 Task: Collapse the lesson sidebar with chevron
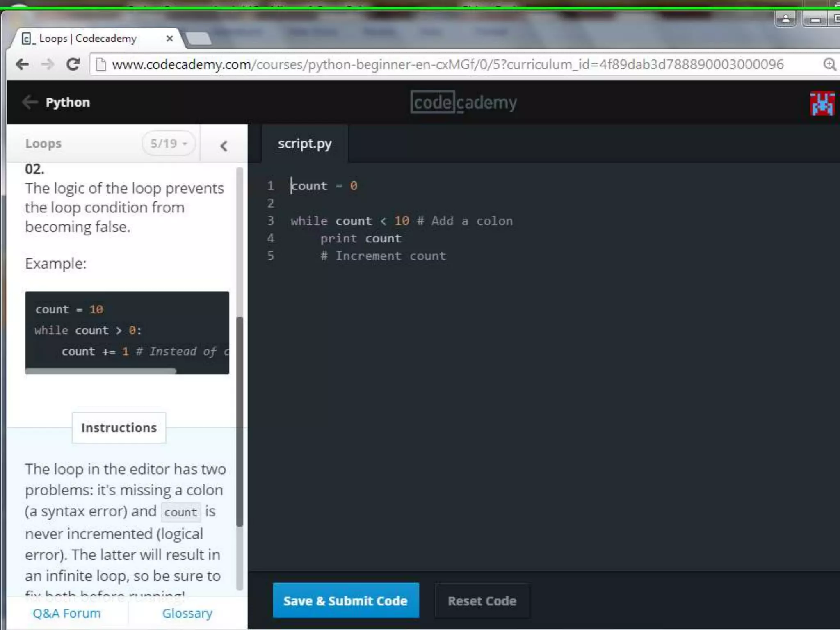[x=224, y=146]
